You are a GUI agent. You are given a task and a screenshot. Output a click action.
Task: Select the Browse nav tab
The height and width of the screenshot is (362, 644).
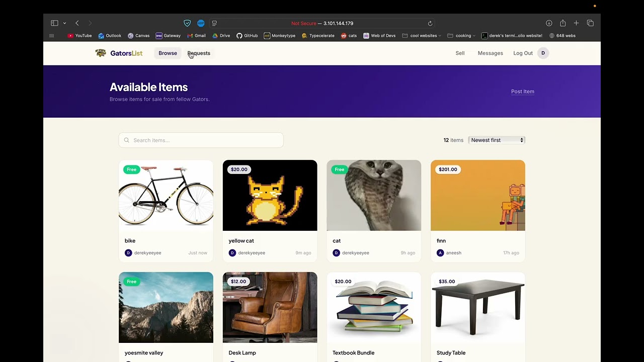point(168,53)
